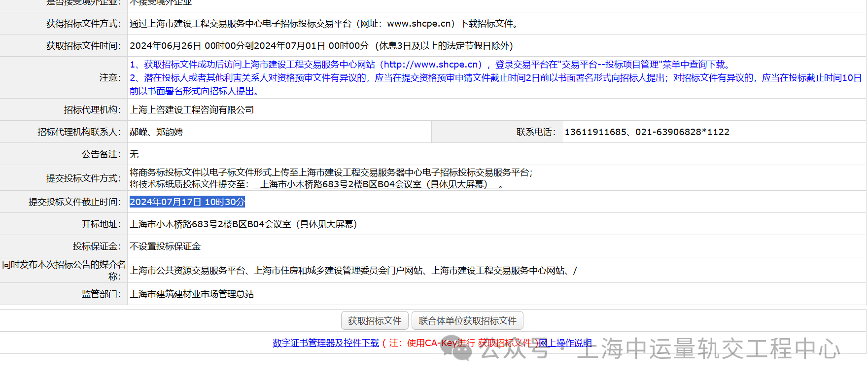Click the contact names 郝嵘、郑韵娉
868x383 pixels.
(x=156, y=132)
